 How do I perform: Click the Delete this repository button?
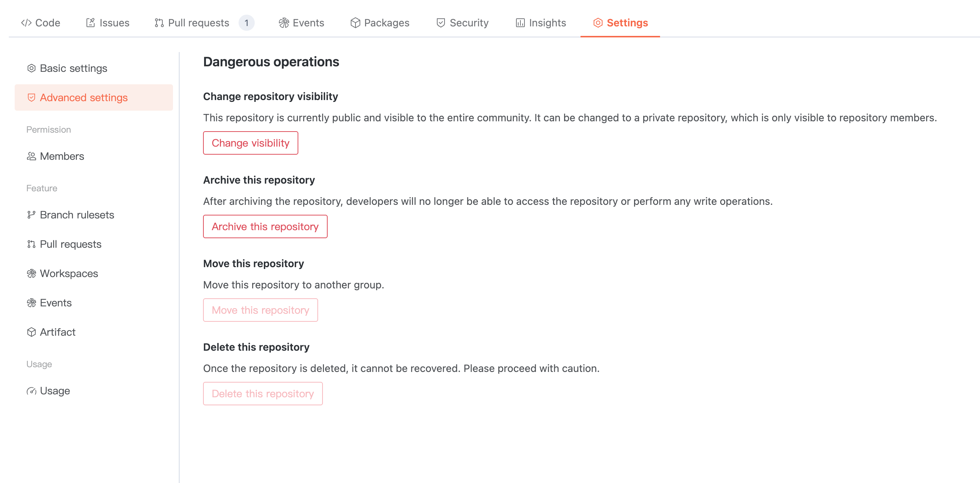tap(262, 394)
